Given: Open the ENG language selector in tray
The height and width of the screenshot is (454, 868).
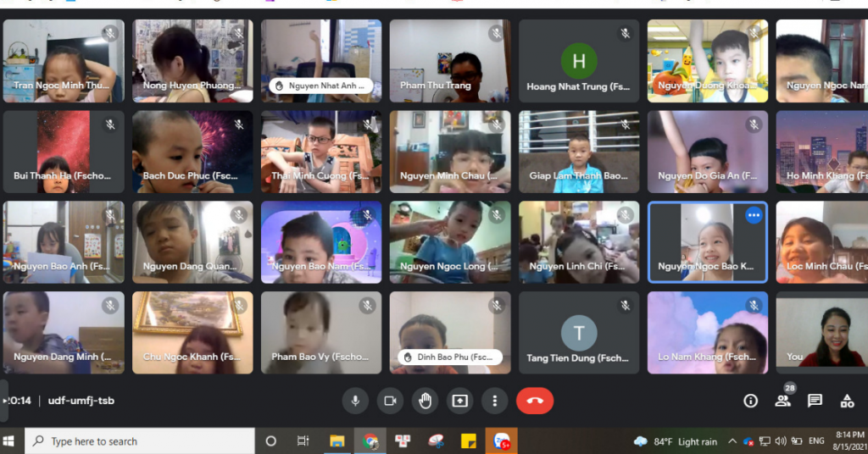Looking at the screenshot, I should pos(817,441).
